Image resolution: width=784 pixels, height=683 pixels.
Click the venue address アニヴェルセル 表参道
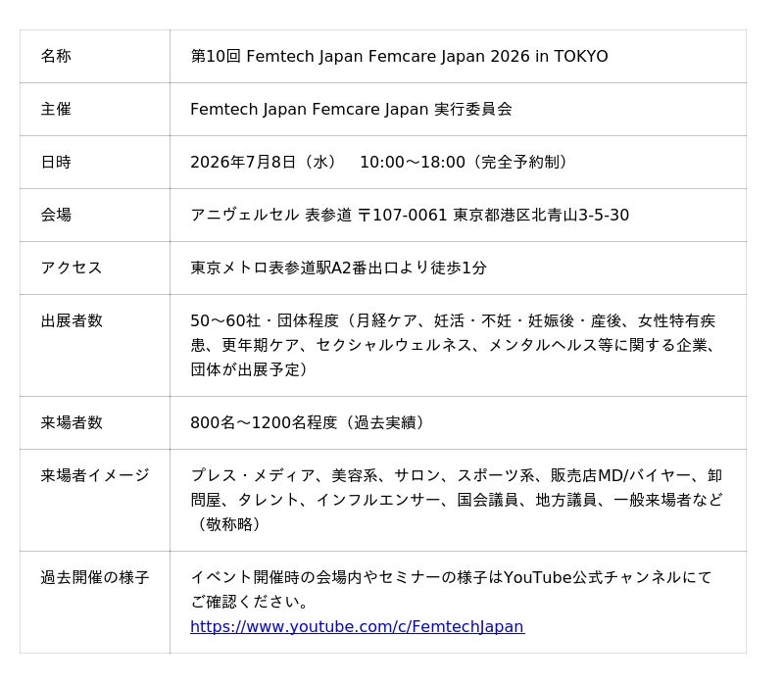pos(410,215)
